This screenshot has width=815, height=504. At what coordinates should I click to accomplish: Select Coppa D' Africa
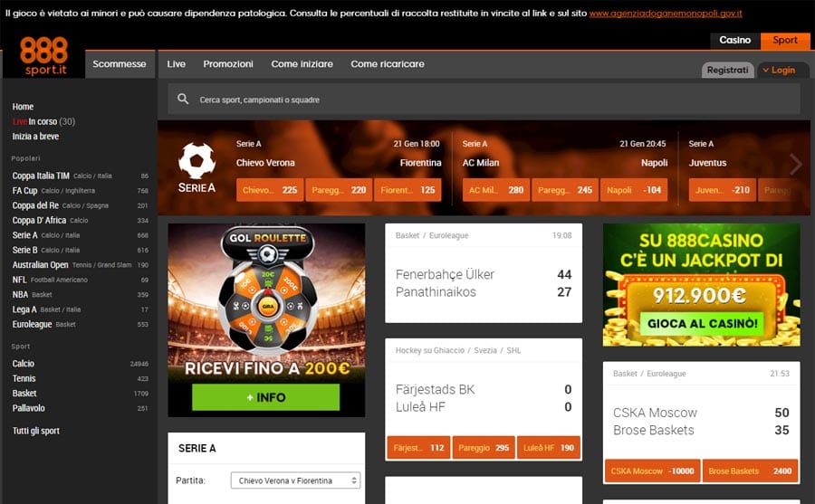(80, 220)
